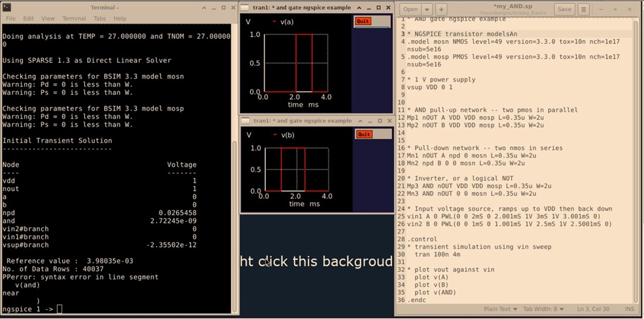Screen dimensions: 644x319
Task: Open the editor hamburger menu
Action: click(x=583, y=9)
